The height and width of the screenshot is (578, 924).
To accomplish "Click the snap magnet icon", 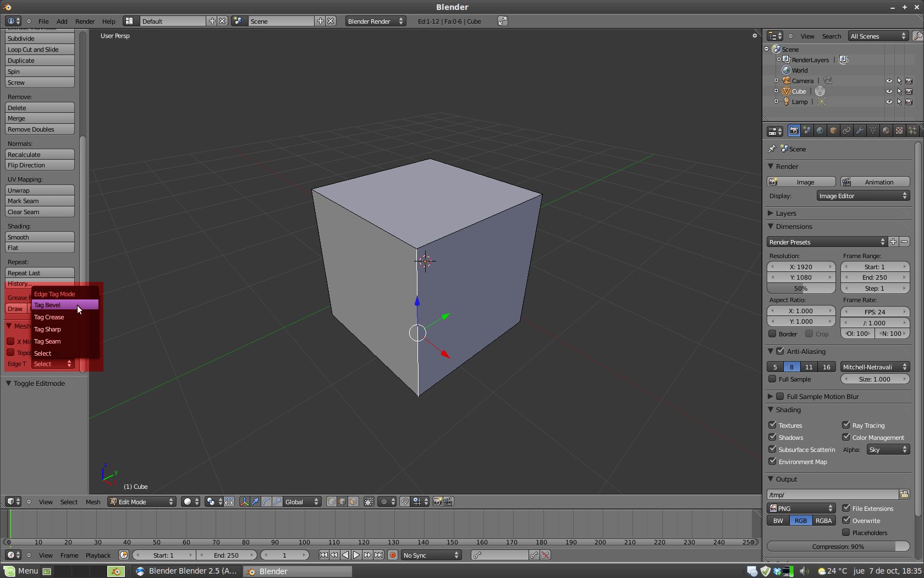I will [x=405, y=501].
